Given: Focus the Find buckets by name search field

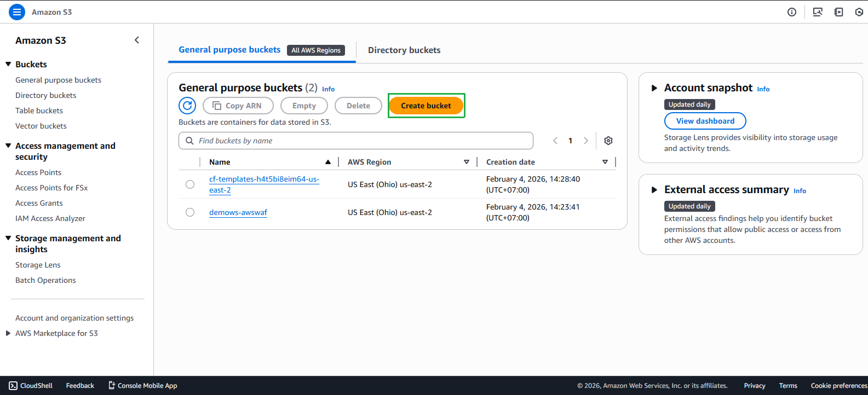Looking at the screenshot, I should [x=356, y=141].
